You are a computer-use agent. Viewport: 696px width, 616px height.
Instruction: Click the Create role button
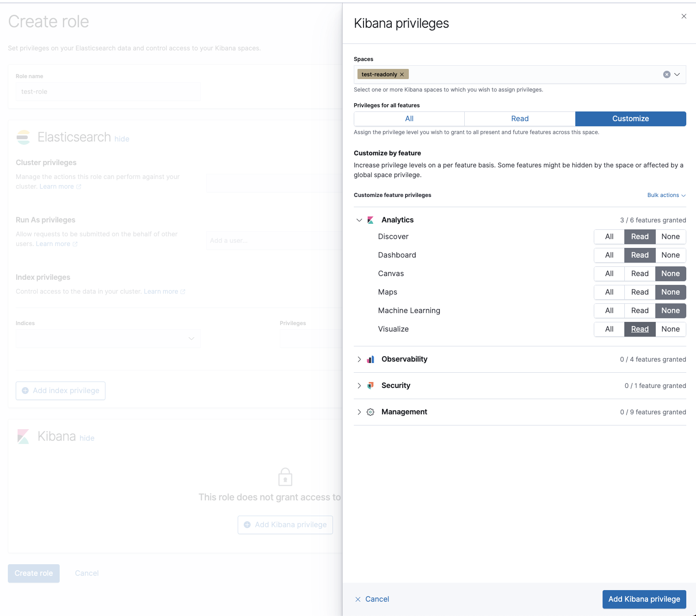coord(34,573)
